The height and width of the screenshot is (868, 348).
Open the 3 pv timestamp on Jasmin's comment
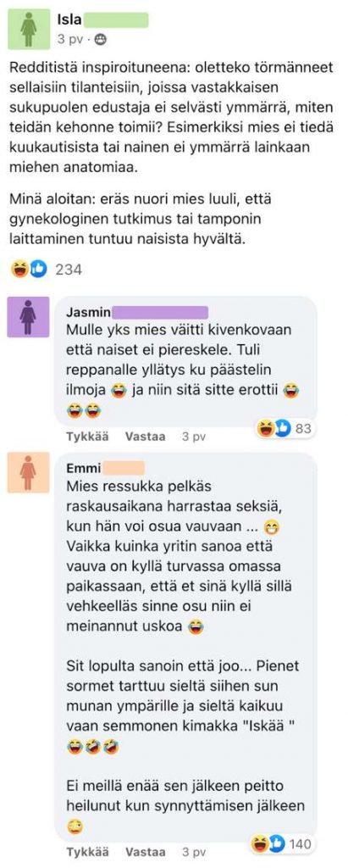[x=194, y=437]
